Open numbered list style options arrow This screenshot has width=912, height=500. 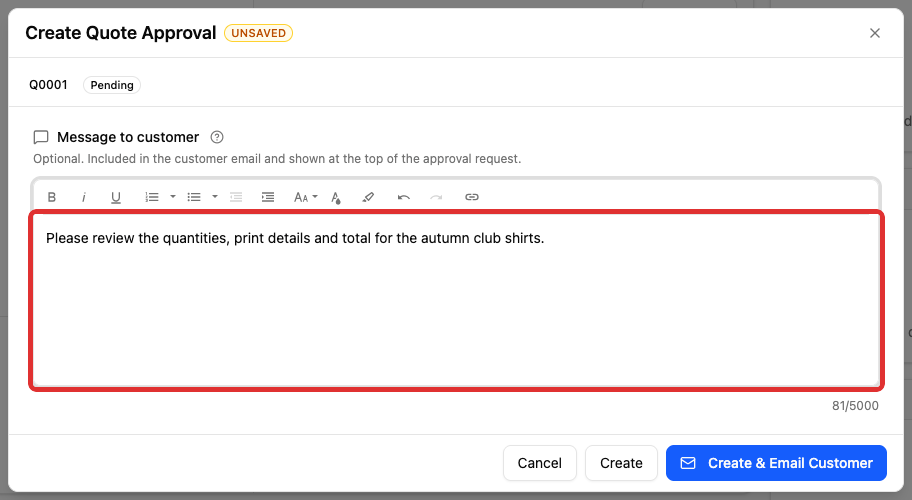173,197
